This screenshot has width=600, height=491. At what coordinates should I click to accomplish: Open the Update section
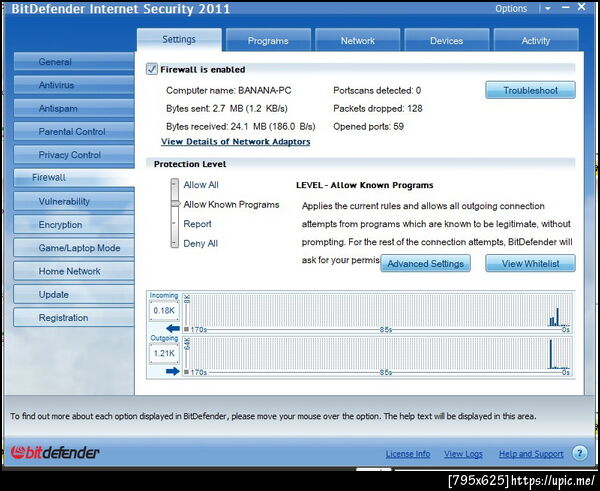click(x=74, y=294)
